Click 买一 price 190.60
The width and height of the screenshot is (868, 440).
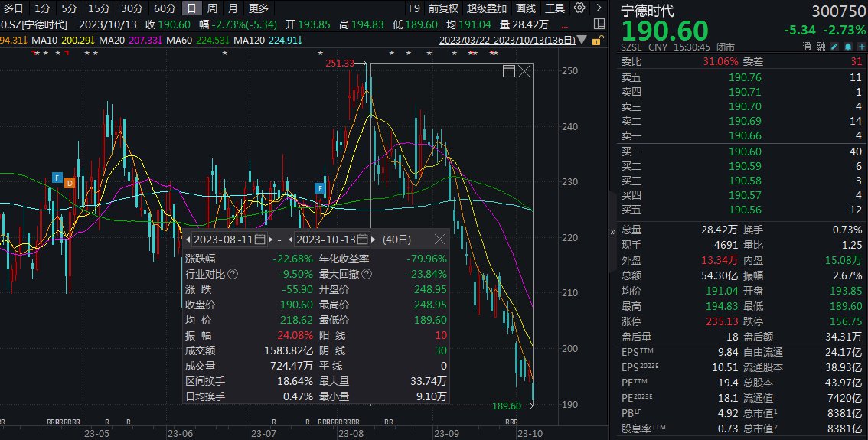745,151
